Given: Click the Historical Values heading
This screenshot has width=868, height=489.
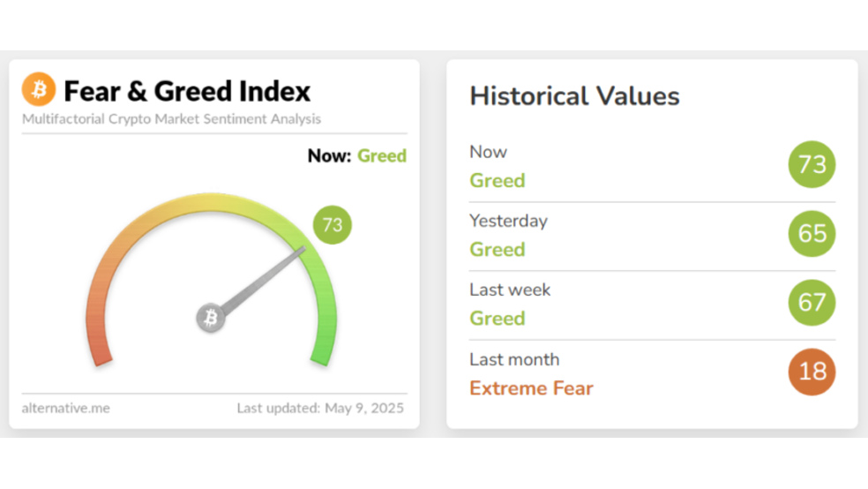Looking at the screenshot, I should [x=574, y=96].
